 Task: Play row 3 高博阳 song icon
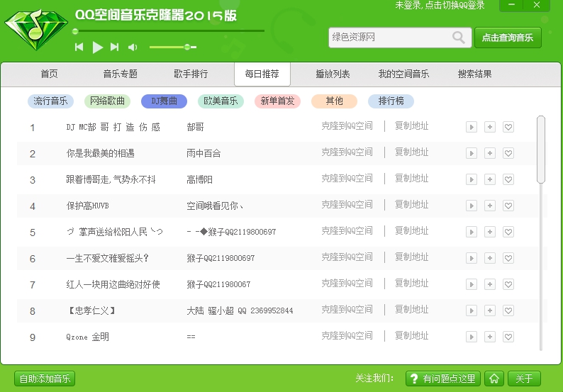pos(472,179)
